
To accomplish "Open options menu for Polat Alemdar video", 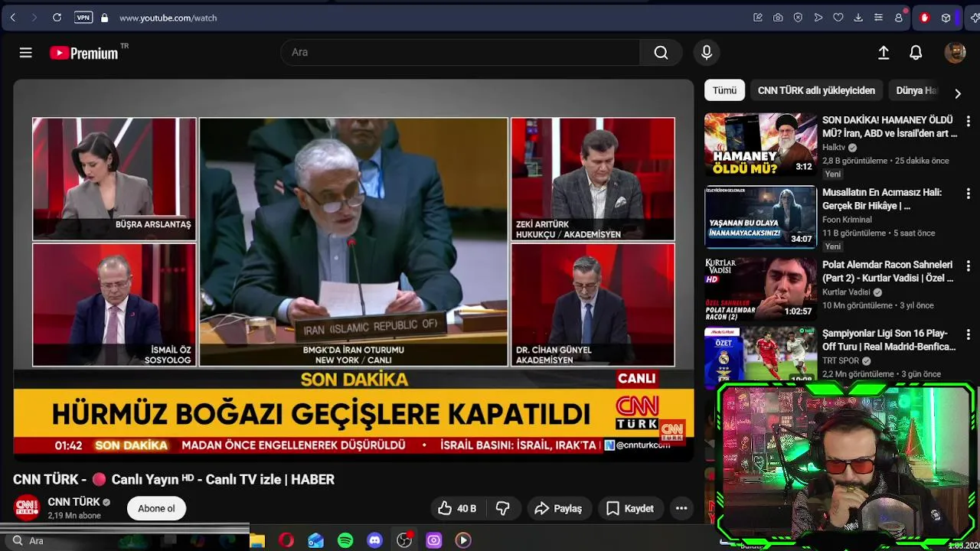I will coord(968,266).
